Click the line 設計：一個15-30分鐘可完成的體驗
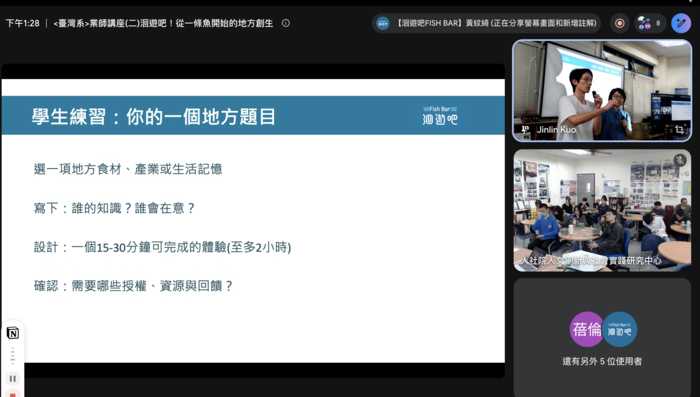Screen dimensions: 700x397 click(x=162, y=247)
